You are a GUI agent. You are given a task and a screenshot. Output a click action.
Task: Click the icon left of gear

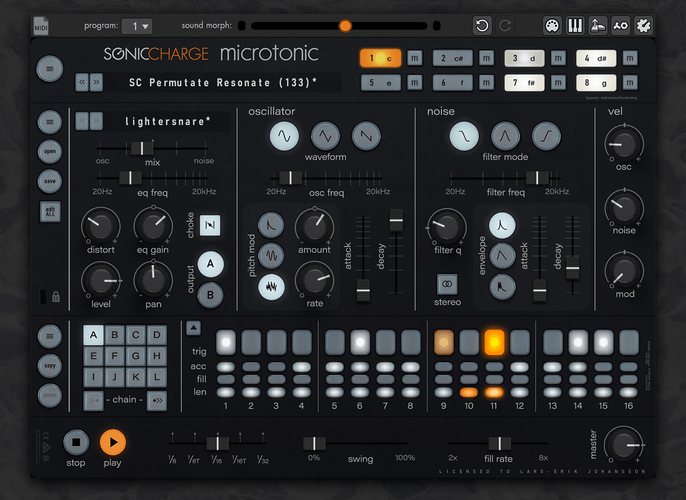tap(620, 26)
